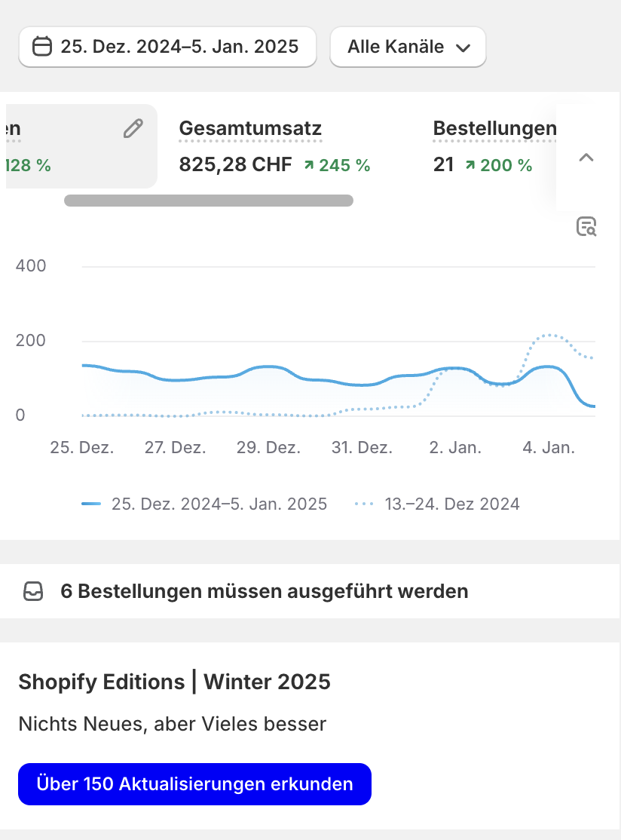Click the green trend arrow beside 200 %

click(x=470, y=165)
